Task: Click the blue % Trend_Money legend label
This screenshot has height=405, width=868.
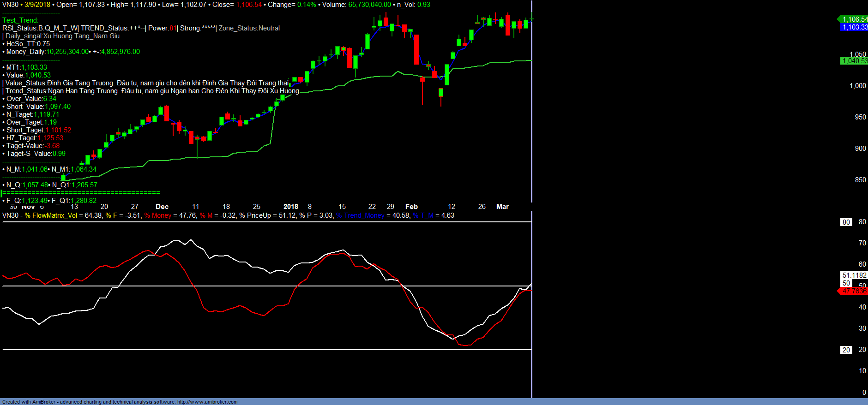Action: click(360, 215)
